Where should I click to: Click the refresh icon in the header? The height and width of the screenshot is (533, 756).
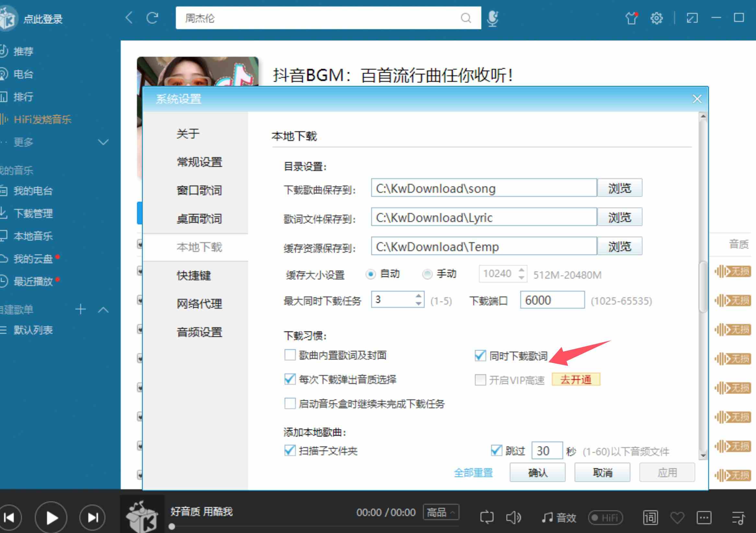(152, 18)
